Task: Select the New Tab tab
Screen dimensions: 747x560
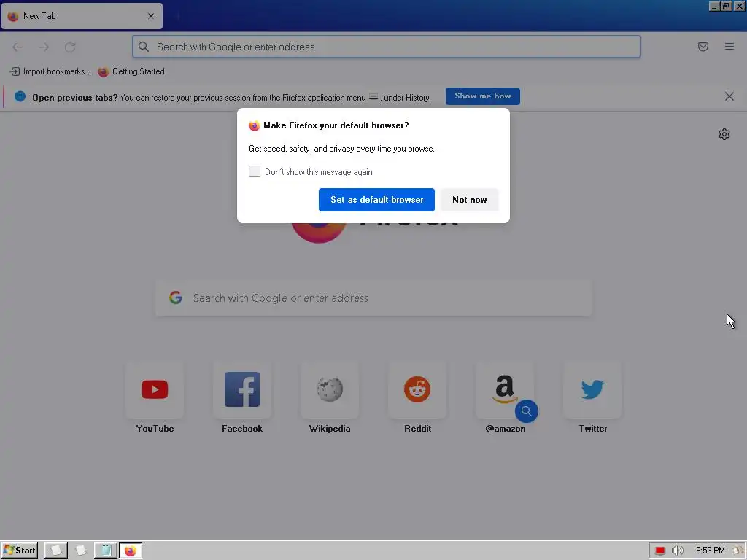Action: 82,16
